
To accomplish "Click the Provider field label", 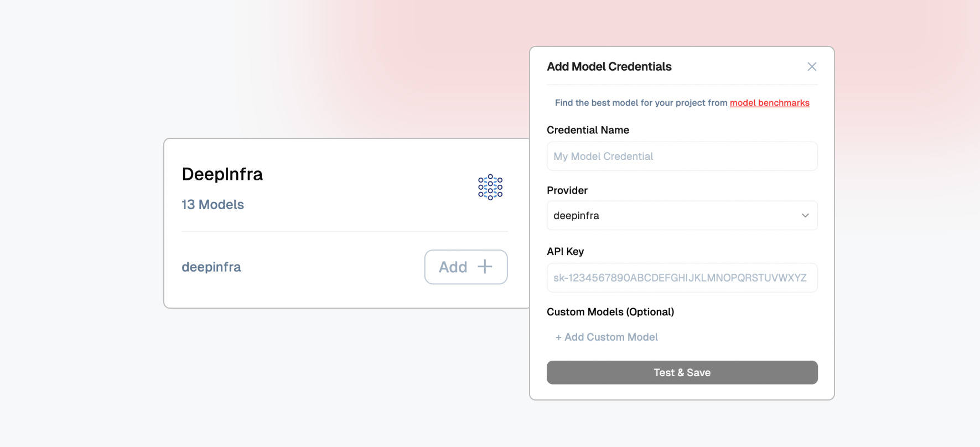I will [x=567, y=190].
